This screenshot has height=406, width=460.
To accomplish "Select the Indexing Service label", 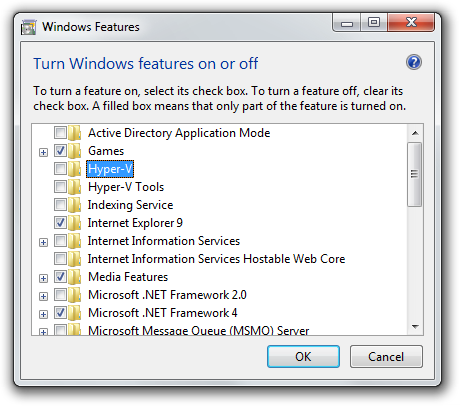I will [130, 205].
